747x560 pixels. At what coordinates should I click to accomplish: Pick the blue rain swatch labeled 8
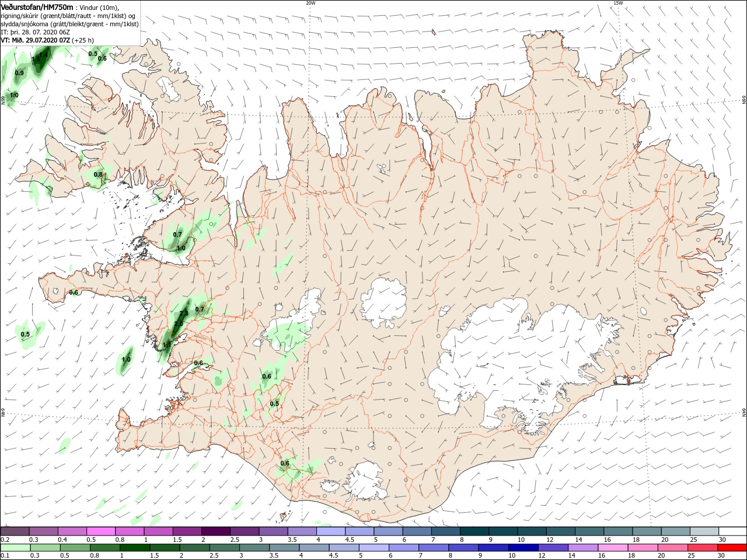pyautogui.click(x=463, y=548)
